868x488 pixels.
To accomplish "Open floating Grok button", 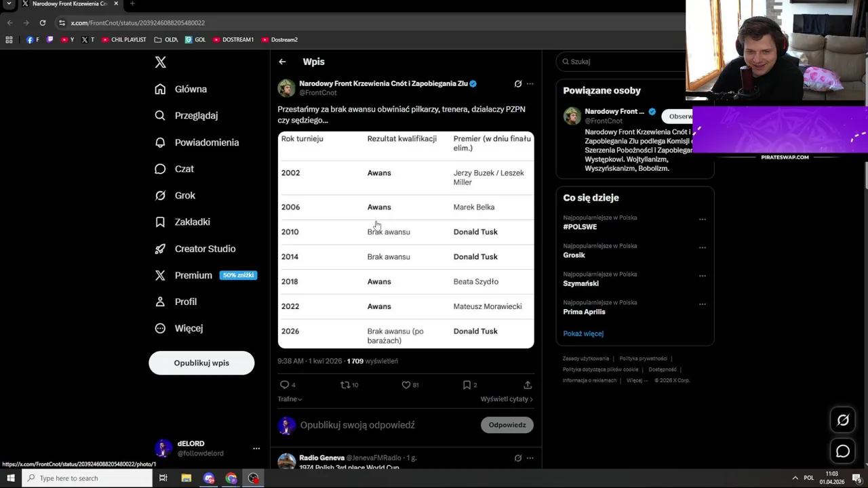I will [x=843, y=420].
